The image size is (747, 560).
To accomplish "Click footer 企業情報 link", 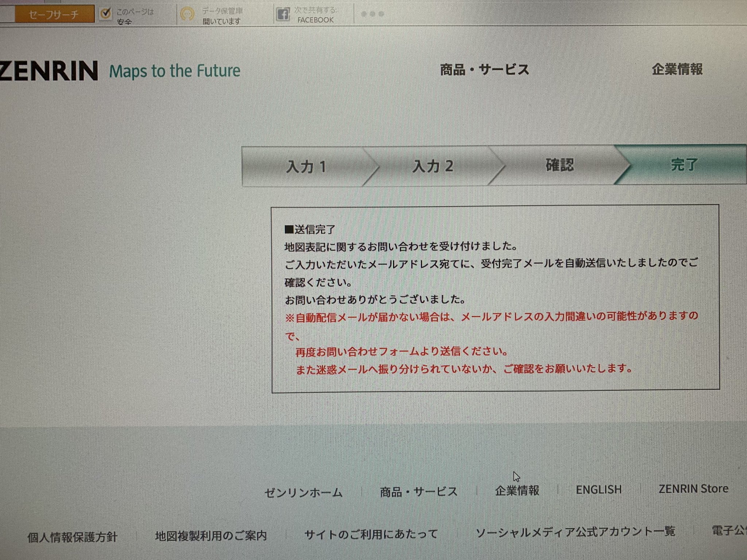I will [517, 490].
